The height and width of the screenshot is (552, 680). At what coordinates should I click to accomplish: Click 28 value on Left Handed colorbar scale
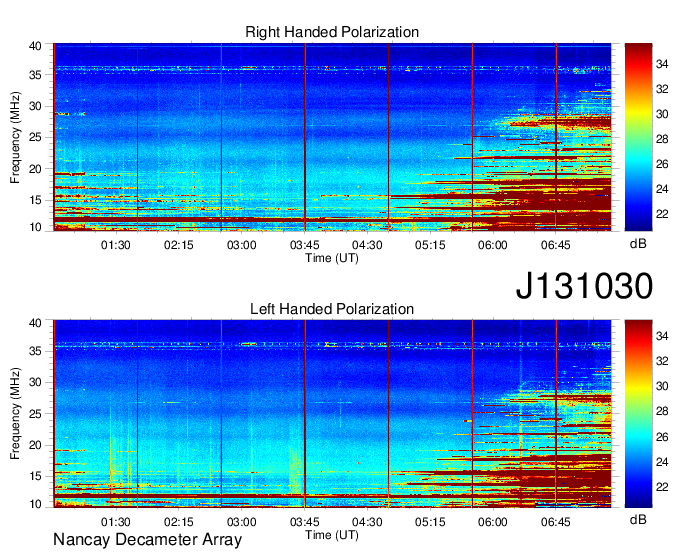point(662,412)
